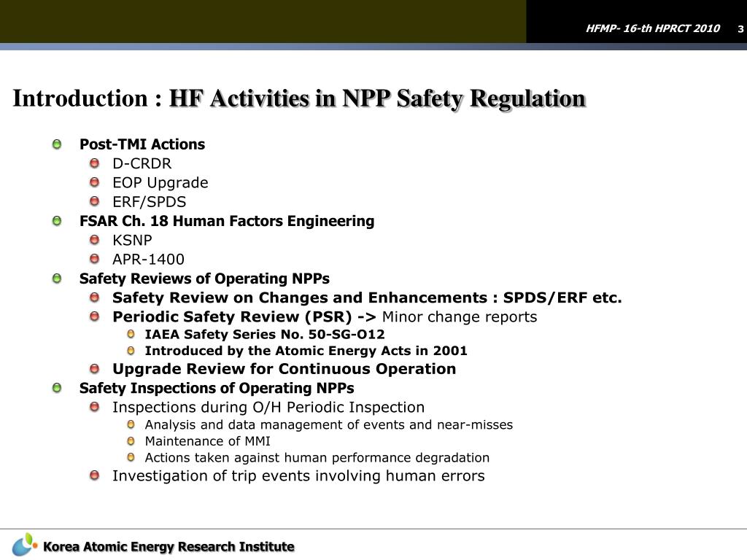747x560 pixels.
Task: Click the slide title Introduction heading
Action: tap(299, 98)
